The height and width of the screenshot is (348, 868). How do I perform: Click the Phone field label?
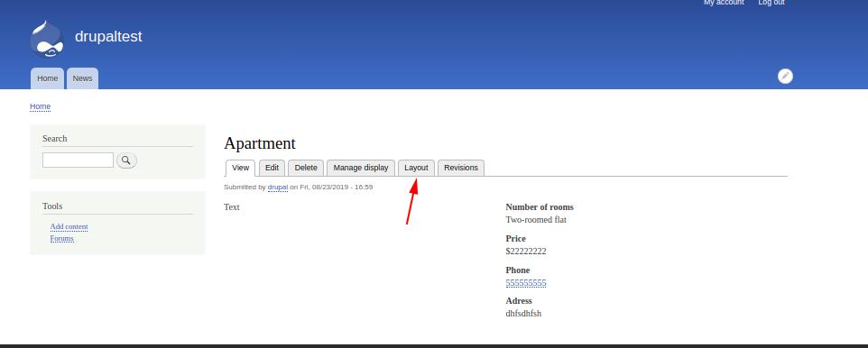point(518,270)
